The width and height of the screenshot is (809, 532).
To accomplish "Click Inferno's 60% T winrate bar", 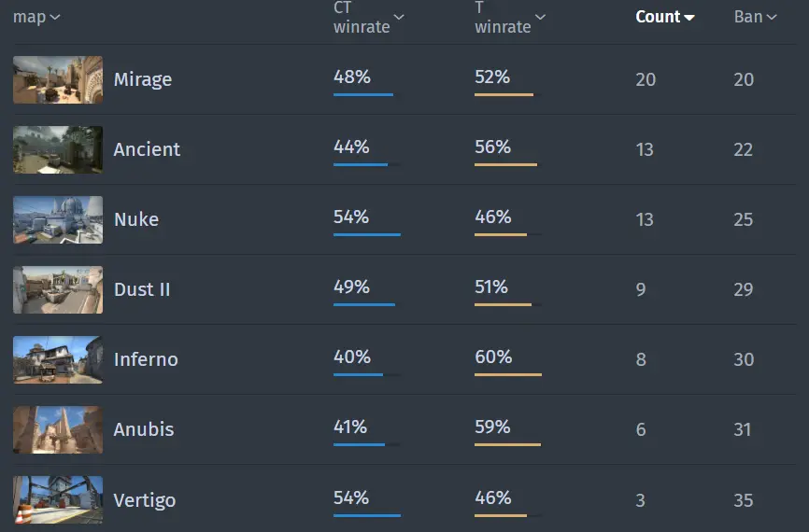I will click(508, 375).
